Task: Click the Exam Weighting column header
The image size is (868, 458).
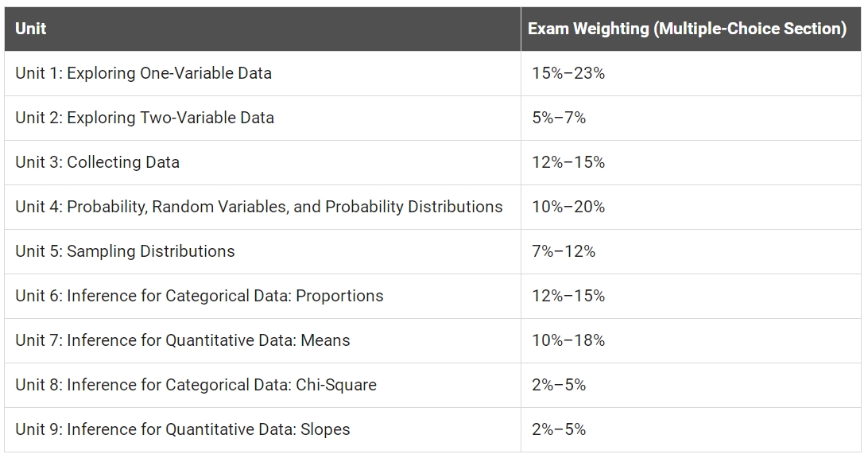Action: click(691, 29)
